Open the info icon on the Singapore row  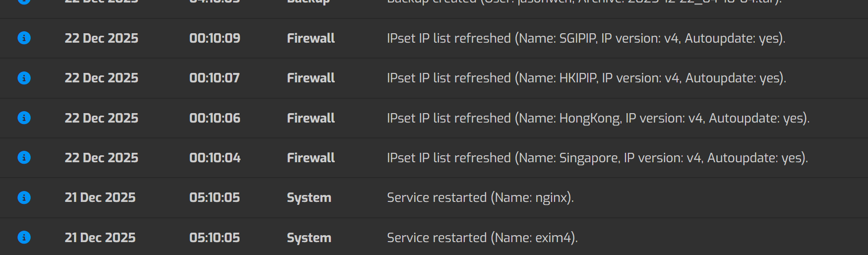click(x=24, y=158)
